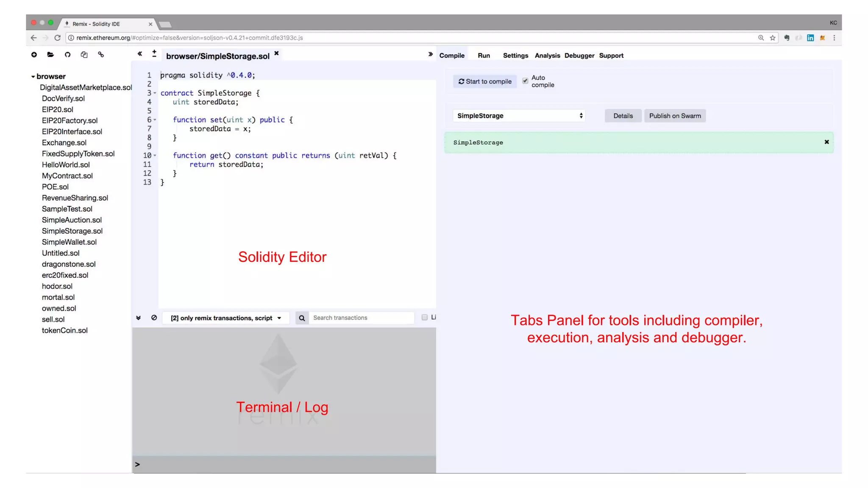Reload the page with the browser refresh icon
The image size is (868, 488).
[x=58, y=38]
